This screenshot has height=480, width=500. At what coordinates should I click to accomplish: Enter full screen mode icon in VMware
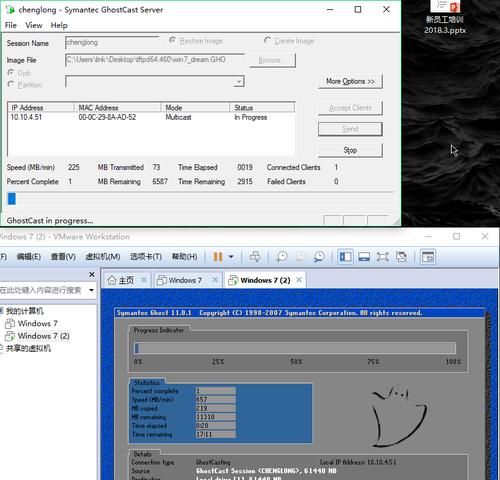(x=382, y=257)
